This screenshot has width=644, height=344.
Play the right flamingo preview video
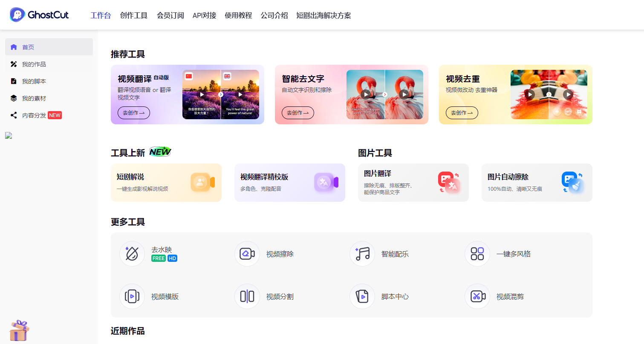404,95
